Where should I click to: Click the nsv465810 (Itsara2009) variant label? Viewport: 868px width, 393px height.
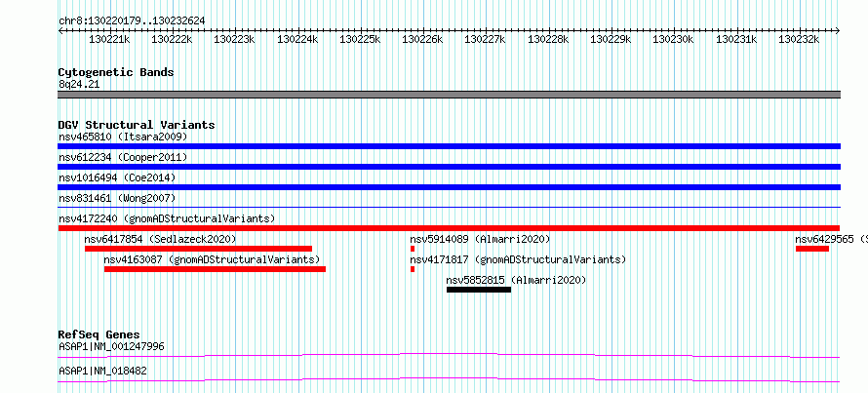point(123,137)
